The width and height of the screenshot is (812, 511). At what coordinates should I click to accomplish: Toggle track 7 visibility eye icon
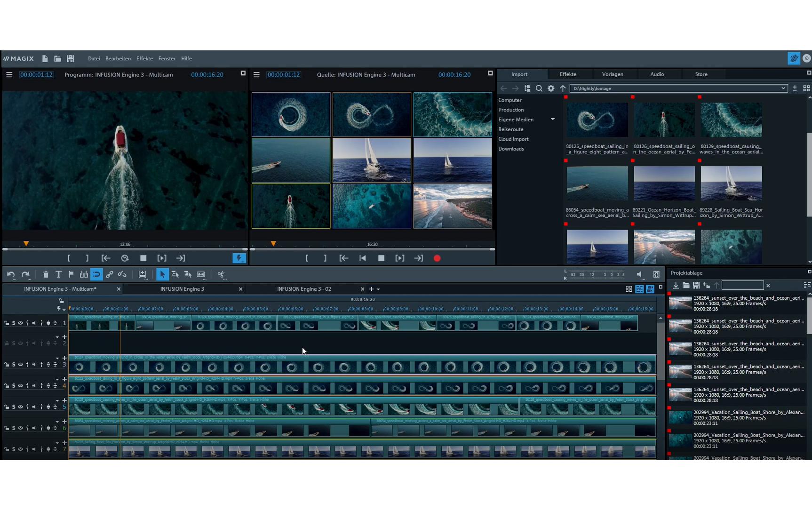(x=20, y=449)
